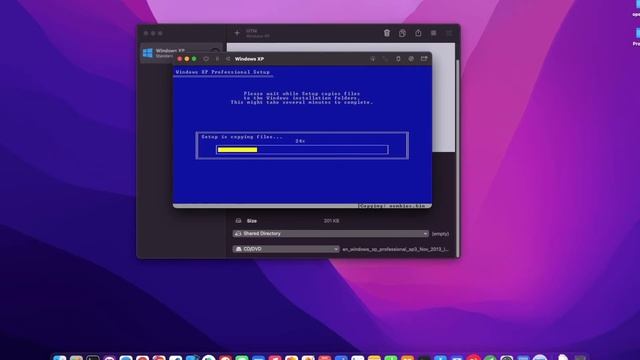
Task: Click the round globe icon in VM toolbar
Action: [411, 59]
